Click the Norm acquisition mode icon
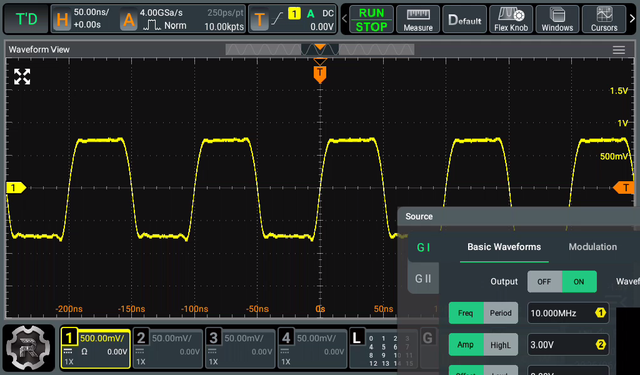Image resolution: width=640 pixels, height=375 pixels. (x=165, y=25)
